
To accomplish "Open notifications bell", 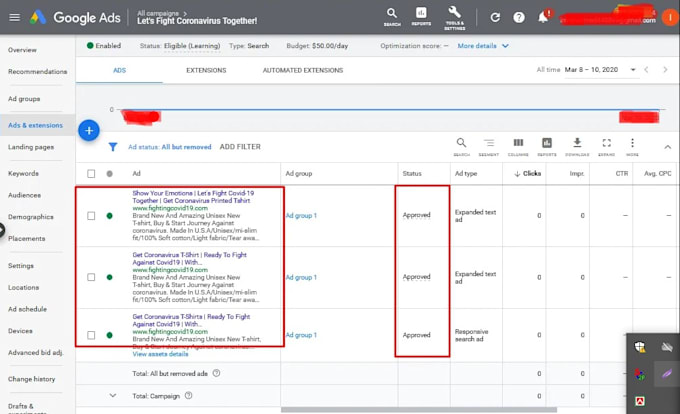I will [543, 17].
